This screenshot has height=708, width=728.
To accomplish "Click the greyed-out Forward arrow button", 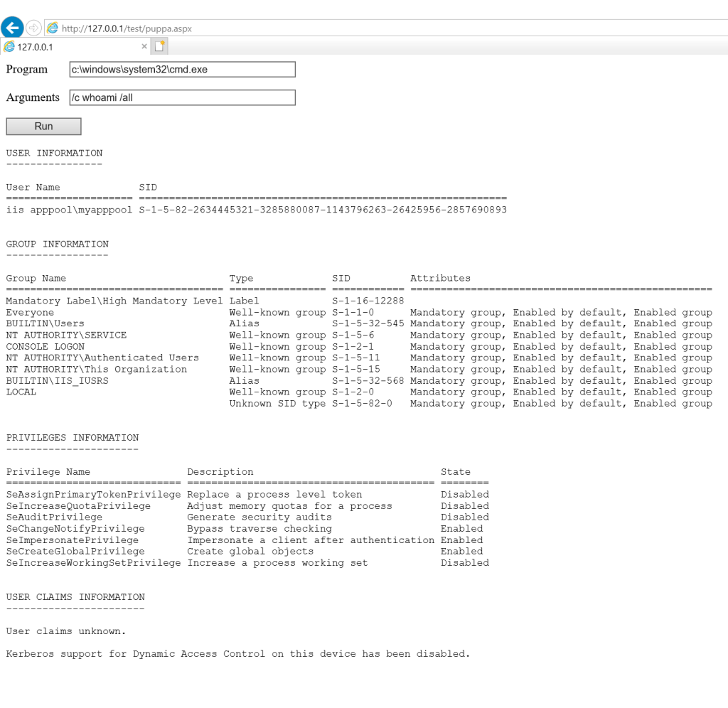I will [33, 28].
